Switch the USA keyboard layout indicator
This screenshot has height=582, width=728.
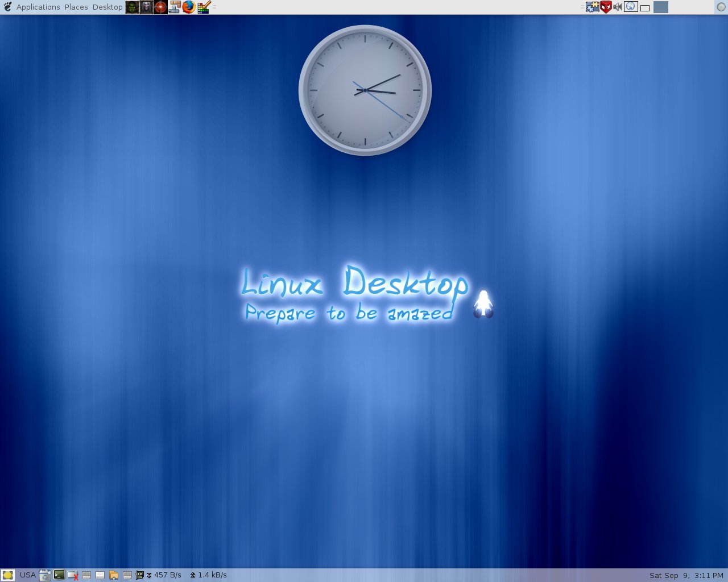point(28,575)
